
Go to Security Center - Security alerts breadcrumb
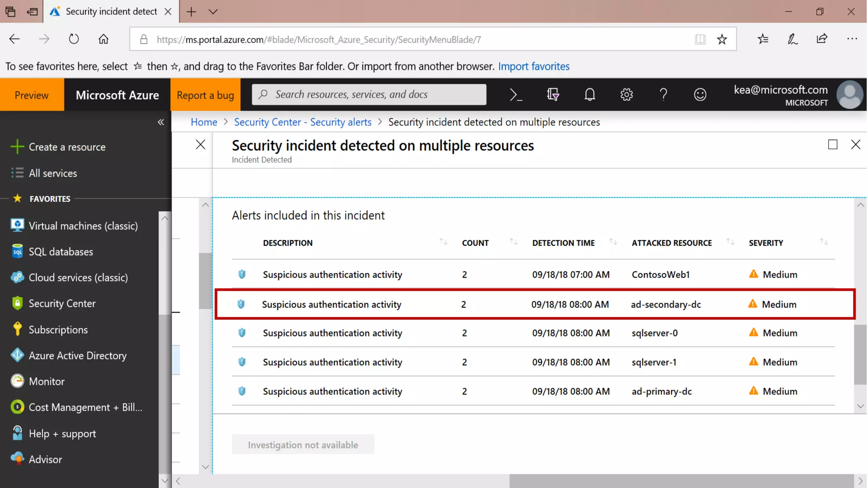point(303,122)
